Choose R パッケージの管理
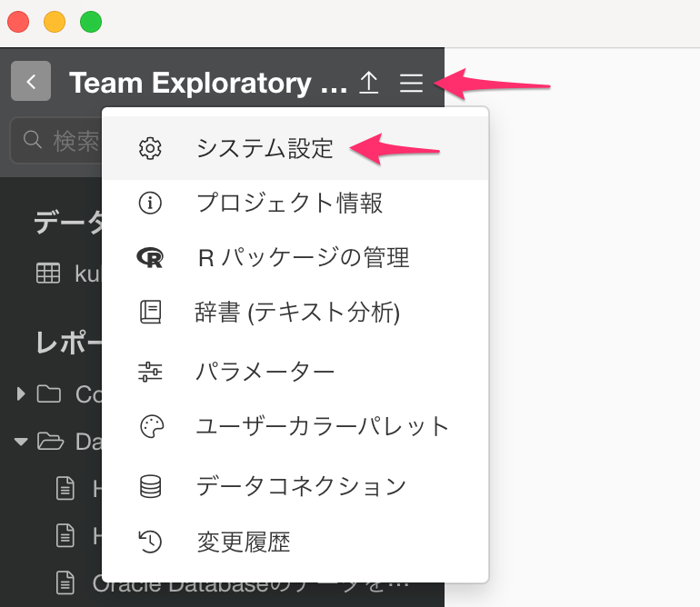 (295, 257)
